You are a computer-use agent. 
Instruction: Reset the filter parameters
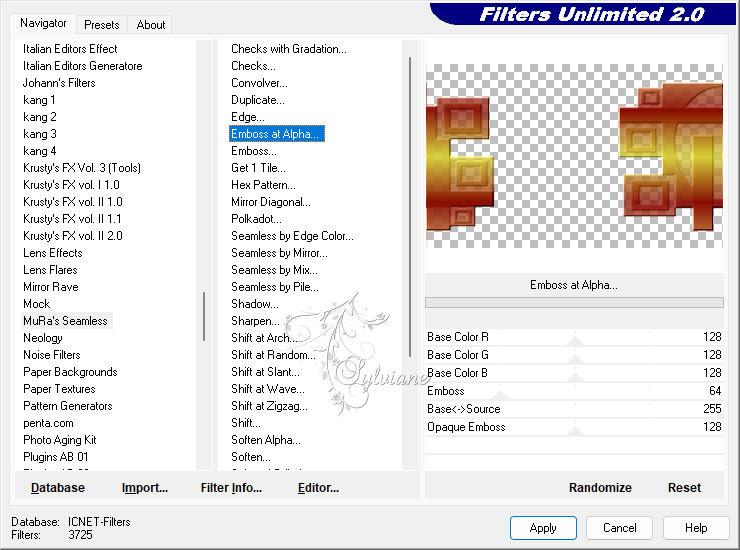point(684,488)
